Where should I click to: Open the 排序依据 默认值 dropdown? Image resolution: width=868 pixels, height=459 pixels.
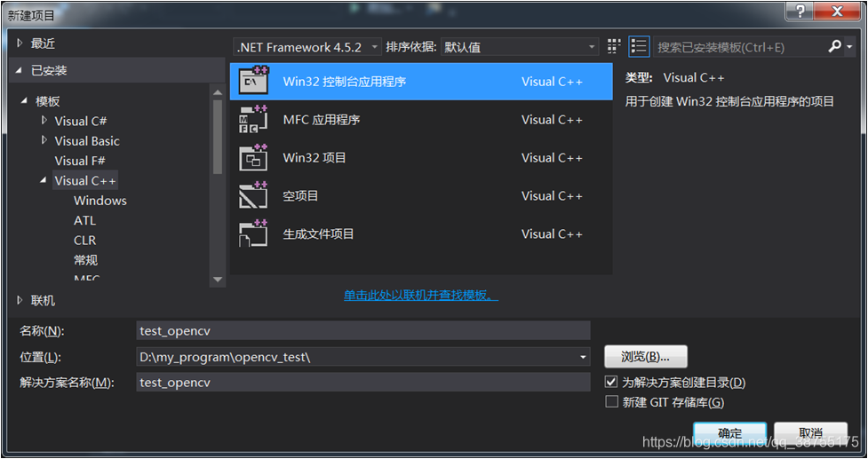[520, 47]
